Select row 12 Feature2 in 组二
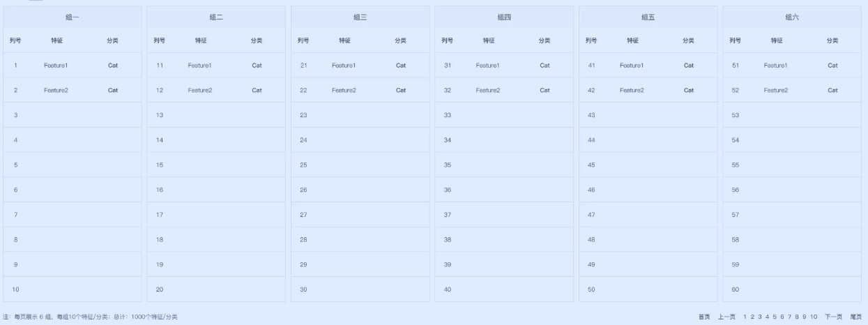 [216, 90]
